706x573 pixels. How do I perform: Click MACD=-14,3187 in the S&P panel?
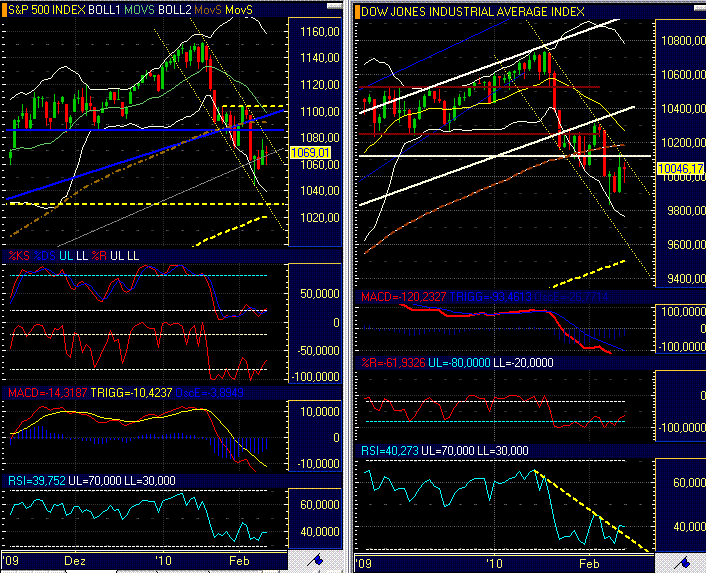click(47, 393)
